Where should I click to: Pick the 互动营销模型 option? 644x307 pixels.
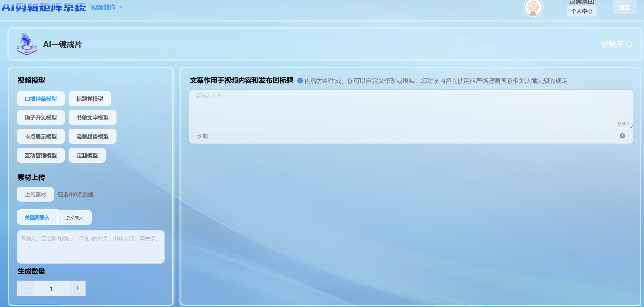(x=41, y=155)
